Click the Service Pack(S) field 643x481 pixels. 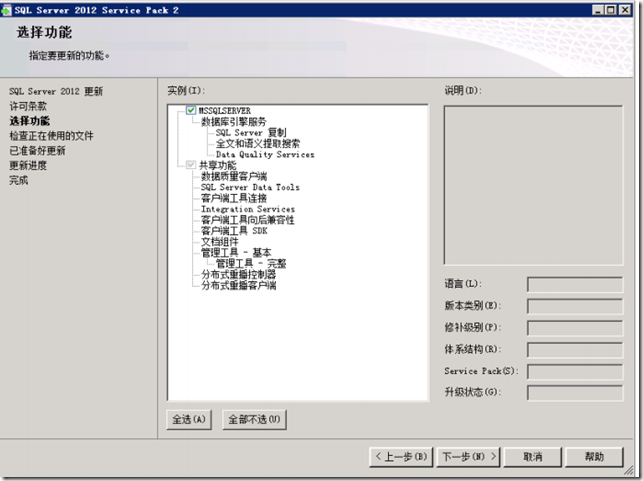click(x=575, y=372)
